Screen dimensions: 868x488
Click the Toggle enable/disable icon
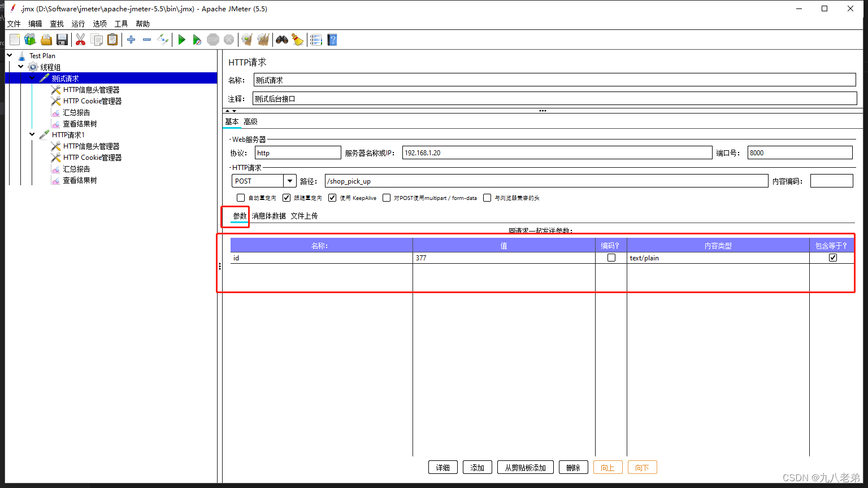[163, 40]
